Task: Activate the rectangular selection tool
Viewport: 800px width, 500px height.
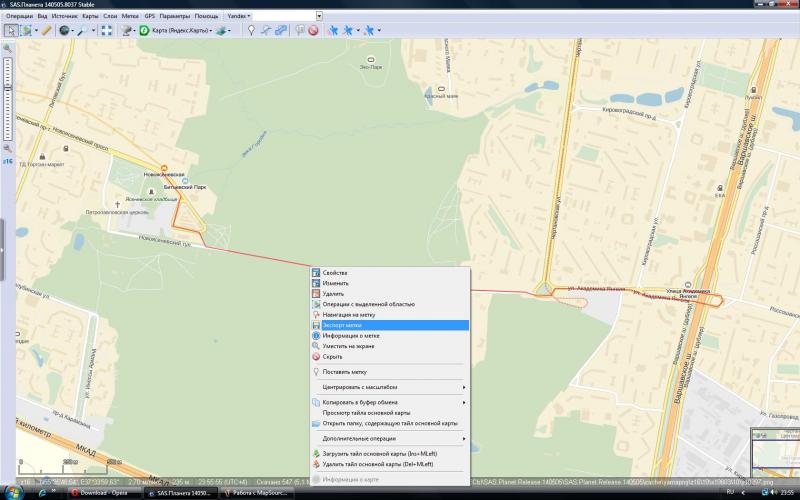Action: (x=26, y=31)
